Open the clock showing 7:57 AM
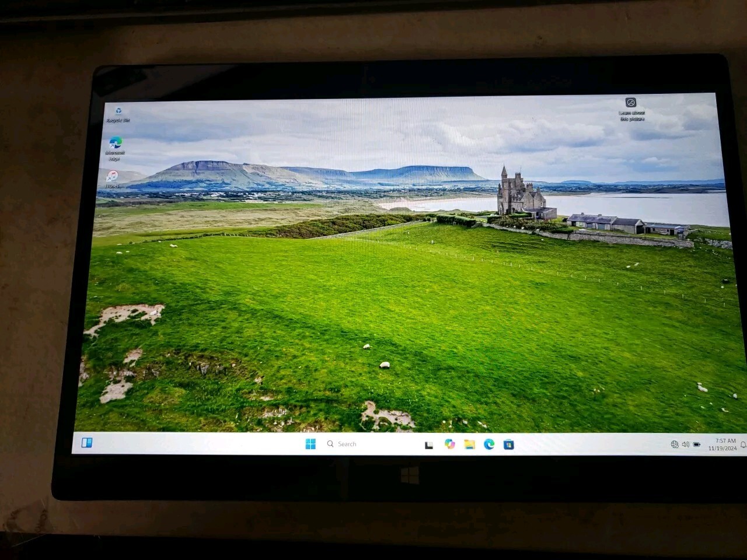The height and width of the screenshot is (560, 747). pos(722,444)
